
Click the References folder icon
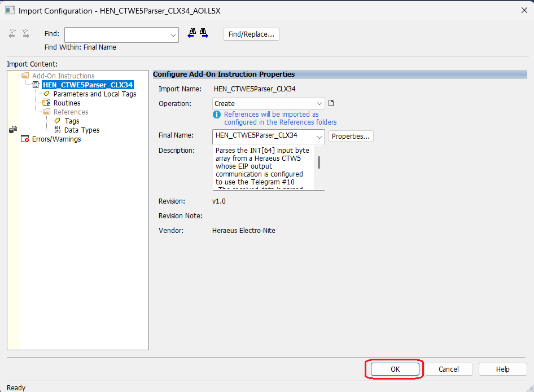click(47, 112)
